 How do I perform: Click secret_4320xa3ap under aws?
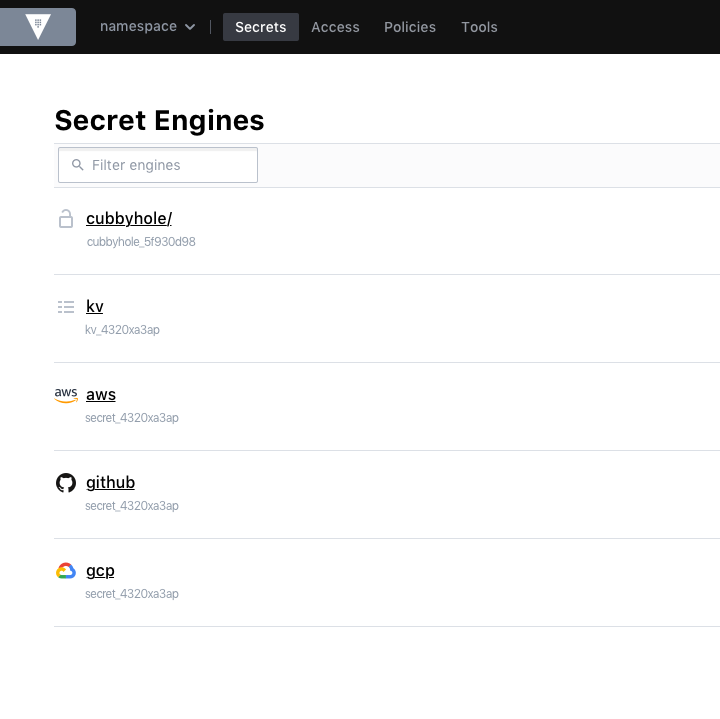132,418
